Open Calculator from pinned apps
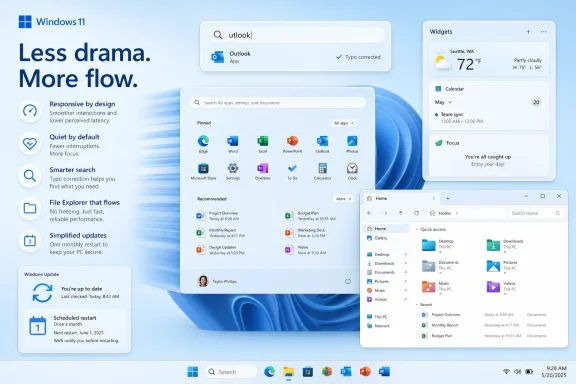The height and width of the screenshot is (384, 576). click(323, 171)
